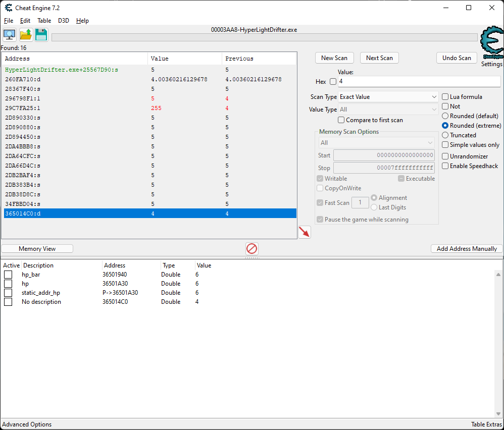Click the Select Process computer icon
Viewport: 504px width, 430px height.
(x=9, y=35)
